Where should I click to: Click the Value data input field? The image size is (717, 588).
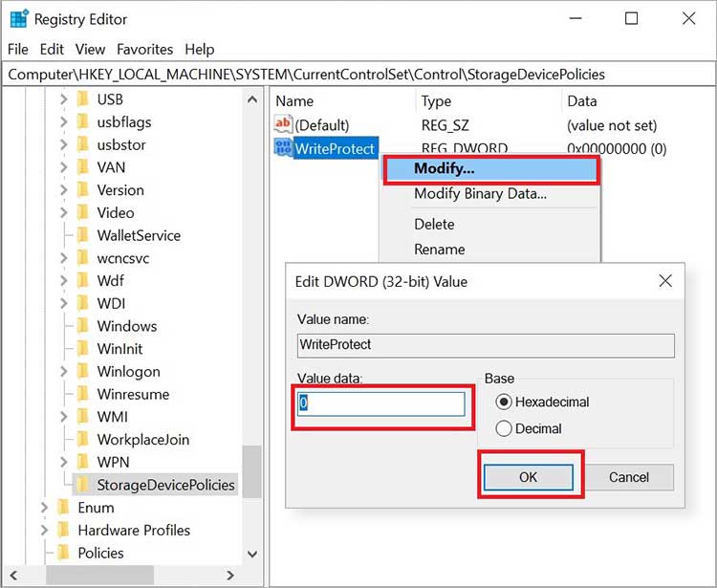pyautogui.click(x=380, y=403)
